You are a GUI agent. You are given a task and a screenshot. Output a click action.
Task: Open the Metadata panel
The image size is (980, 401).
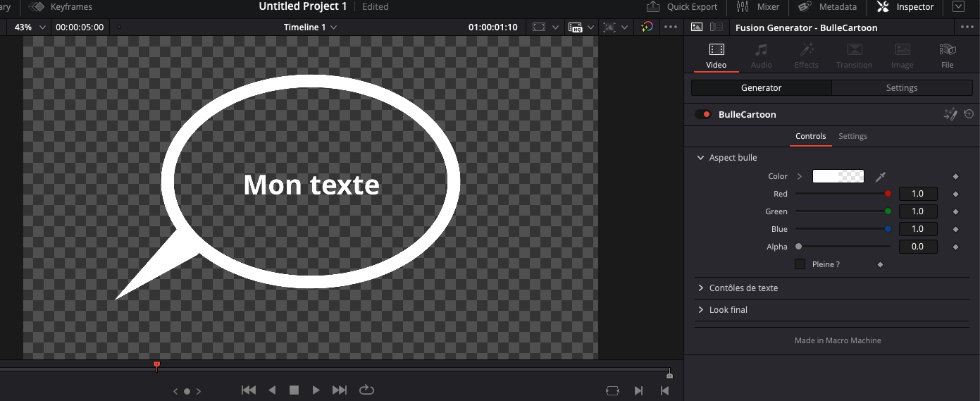coord(828,7)
